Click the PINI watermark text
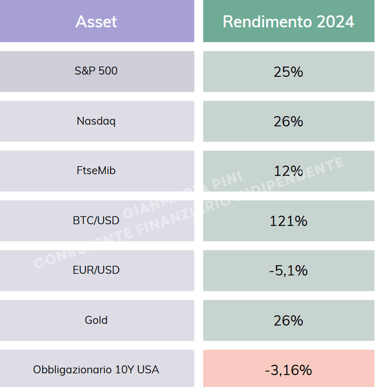Image resolution: width=375 pixels, height=387 pixels. (x=227, y=180)
